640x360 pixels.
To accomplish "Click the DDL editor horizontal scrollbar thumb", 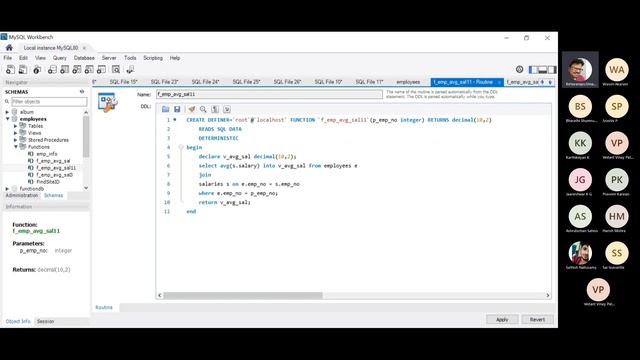I will coord(243,296).
